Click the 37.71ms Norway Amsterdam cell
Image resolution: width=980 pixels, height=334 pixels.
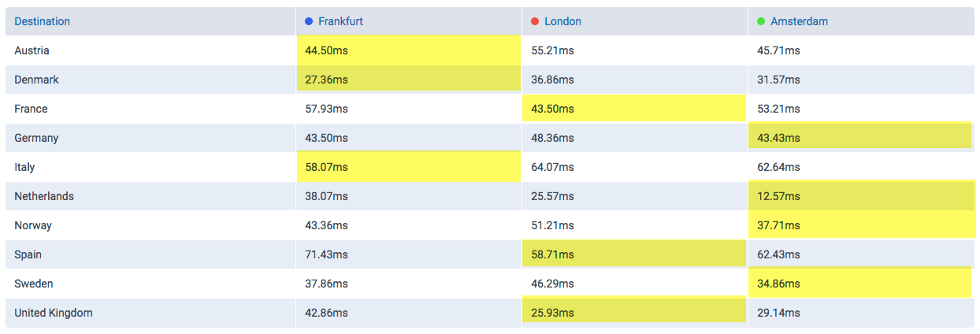(x=862, y=225)
